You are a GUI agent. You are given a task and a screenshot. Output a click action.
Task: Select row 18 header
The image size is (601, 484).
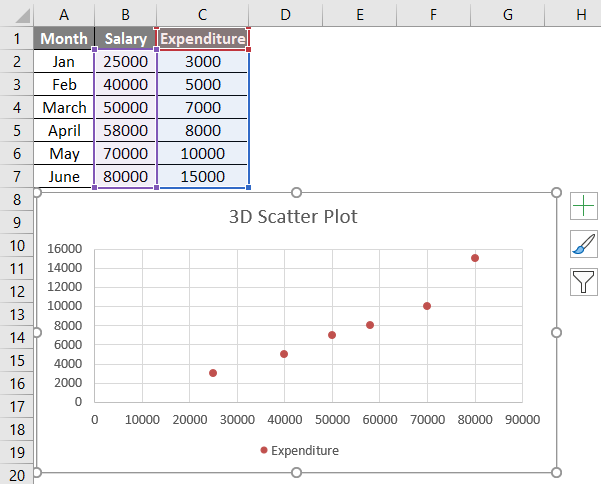coord(16,430)
